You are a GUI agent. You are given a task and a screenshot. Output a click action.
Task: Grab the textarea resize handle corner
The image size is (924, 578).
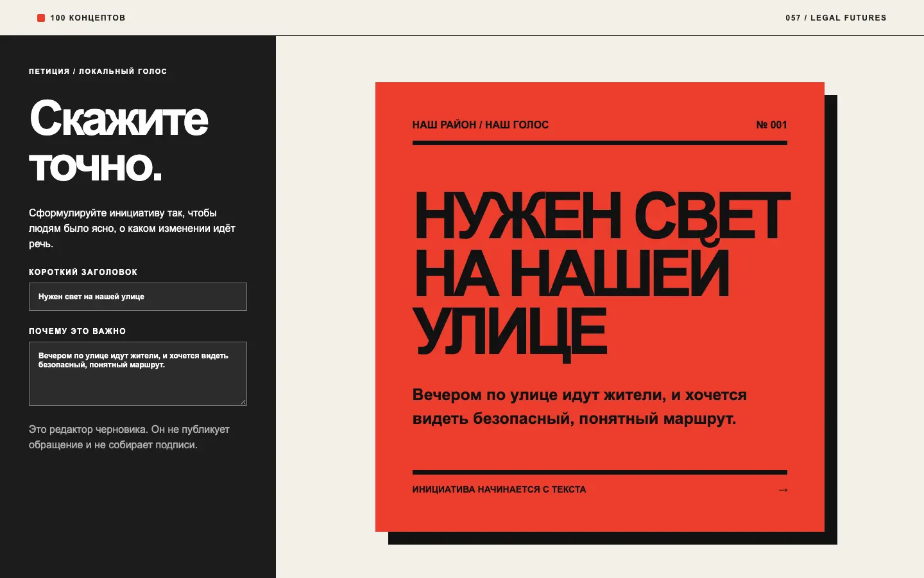click(x=243, y=402)
